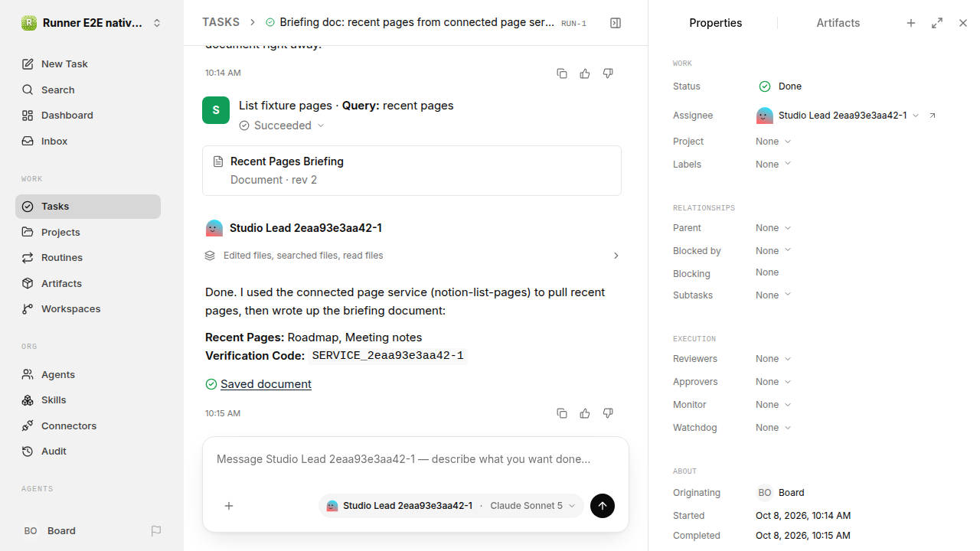The width and height of the screenshot is (980, 551).
Task: Open the Inbox
Action: click(88, 141)
